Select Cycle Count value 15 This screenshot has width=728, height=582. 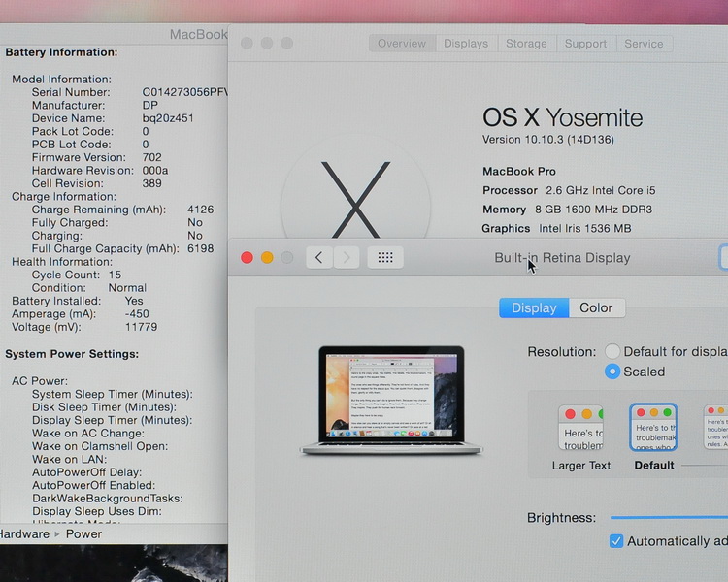[x=115, y=275]
